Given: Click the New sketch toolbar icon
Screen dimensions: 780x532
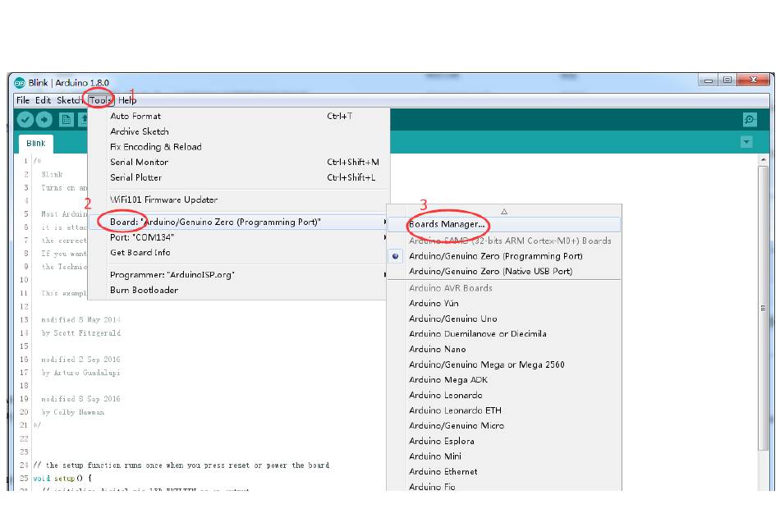Looking at the screenshot, I should [x=67, y=119].
